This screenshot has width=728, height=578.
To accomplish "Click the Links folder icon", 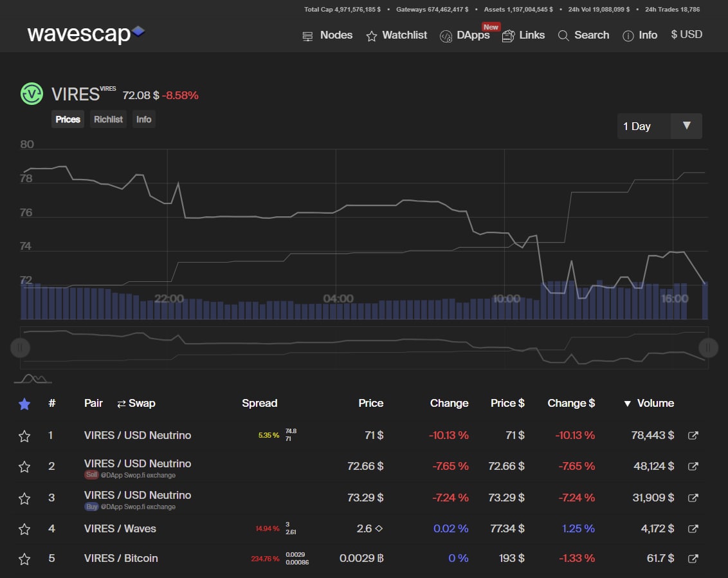I will coord(509,36).
